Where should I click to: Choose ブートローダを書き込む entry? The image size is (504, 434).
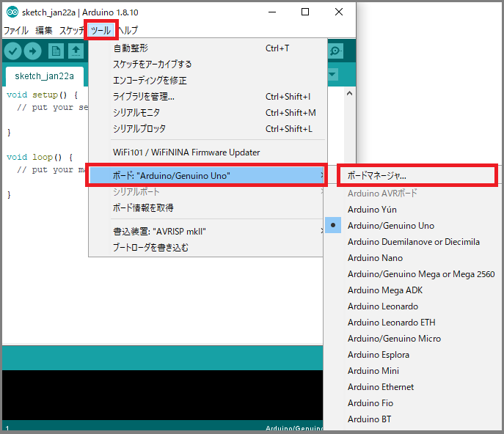(x=205, y=247)
